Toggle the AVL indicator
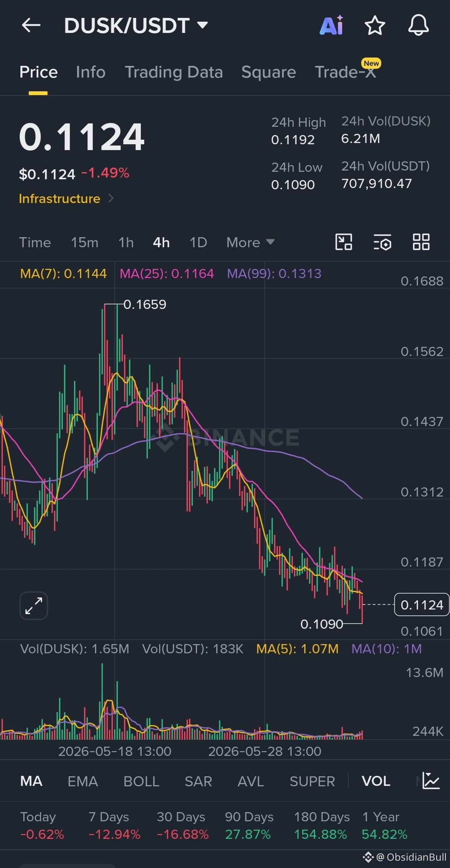 [251, 781]
